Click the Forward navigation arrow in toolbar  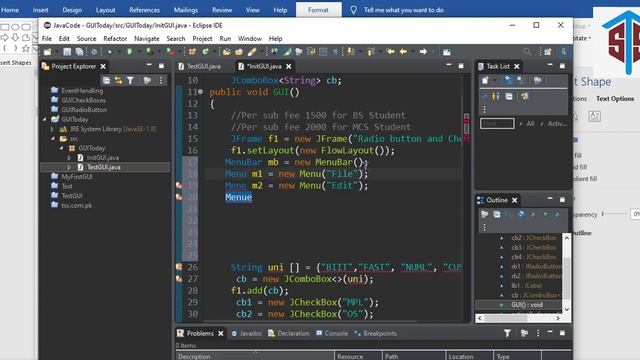point(423,52)
